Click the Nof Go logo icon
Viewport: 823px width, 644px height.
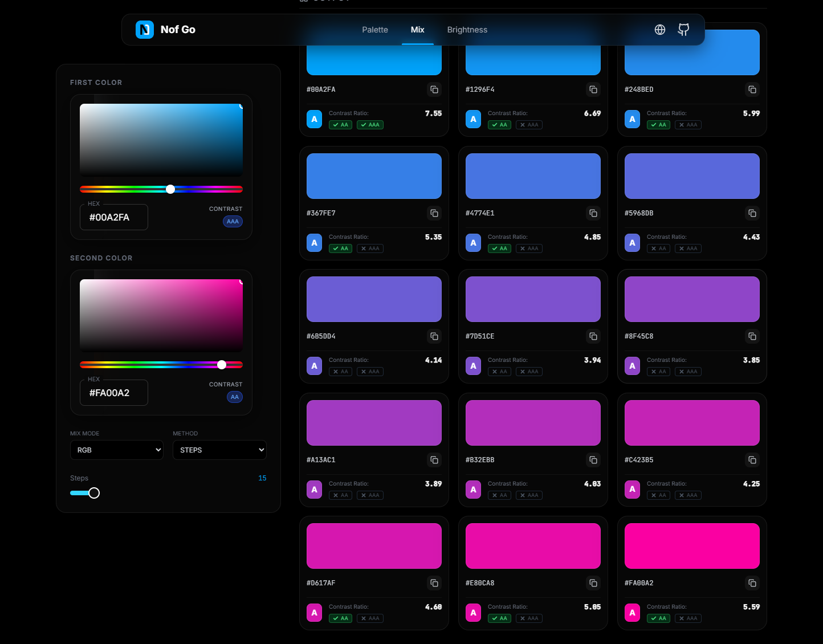pos(145,30)
